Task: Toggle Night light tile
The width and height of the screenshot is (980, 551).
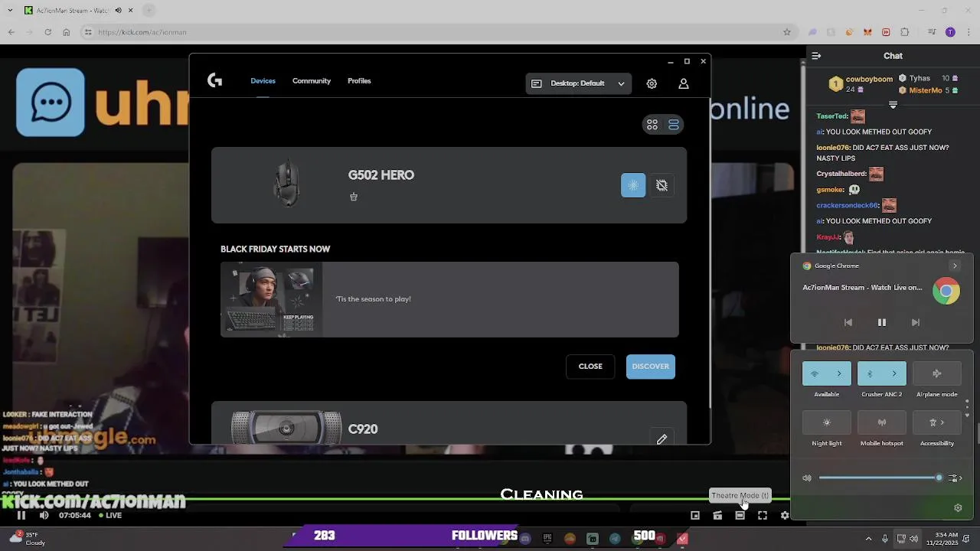Action: click(x=827, y=422)
